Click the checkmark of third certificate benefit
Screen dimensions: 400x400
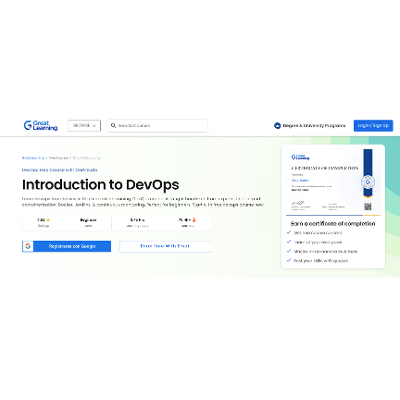coord(289,251)
